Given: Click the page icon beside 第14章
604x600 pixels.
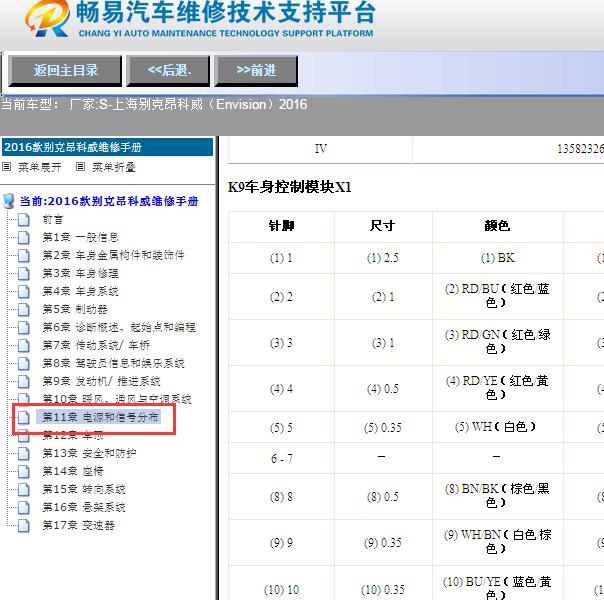Looking at the screenshot, I should coord(23,471).
